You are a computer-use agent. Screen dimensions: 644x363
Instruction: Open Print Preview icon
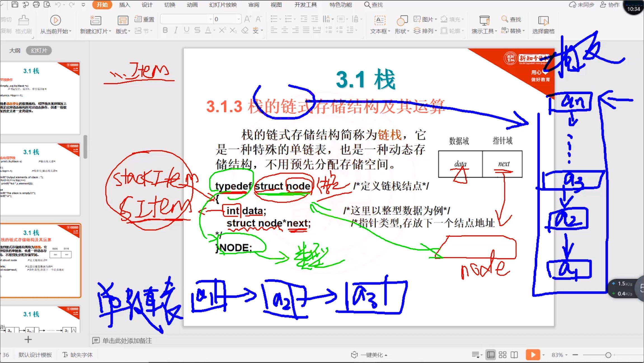coord(47,4)
